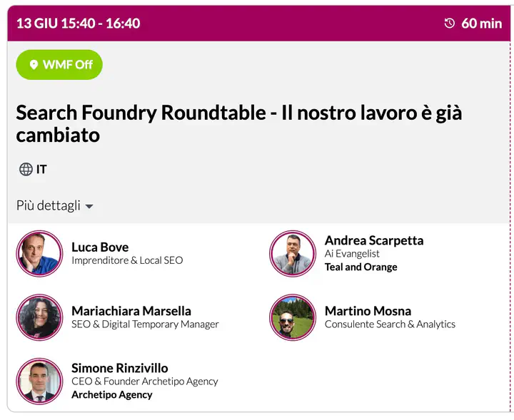Click the location pin icon in WMF Off badge

(33, 65)
